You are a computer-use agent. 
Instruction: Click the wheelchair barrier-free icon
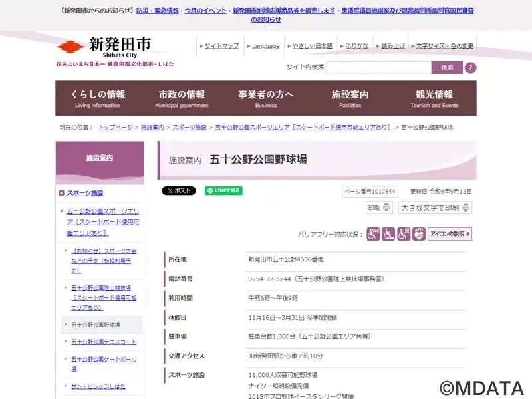[388, 234]
